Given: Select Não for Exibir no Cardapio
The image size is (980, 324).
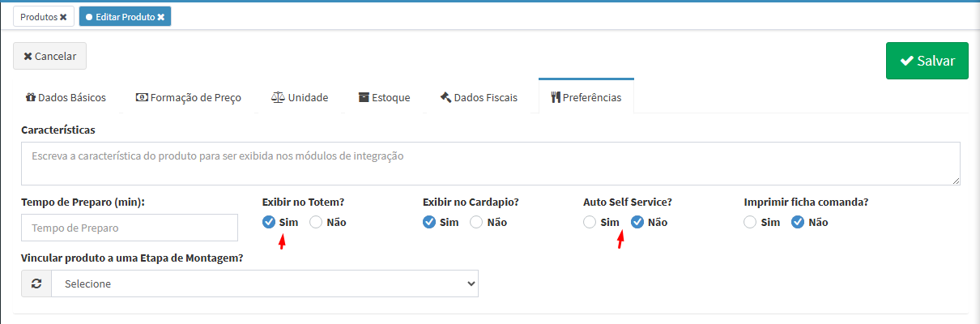Looking at the screenshot, I should coord(477,222).
